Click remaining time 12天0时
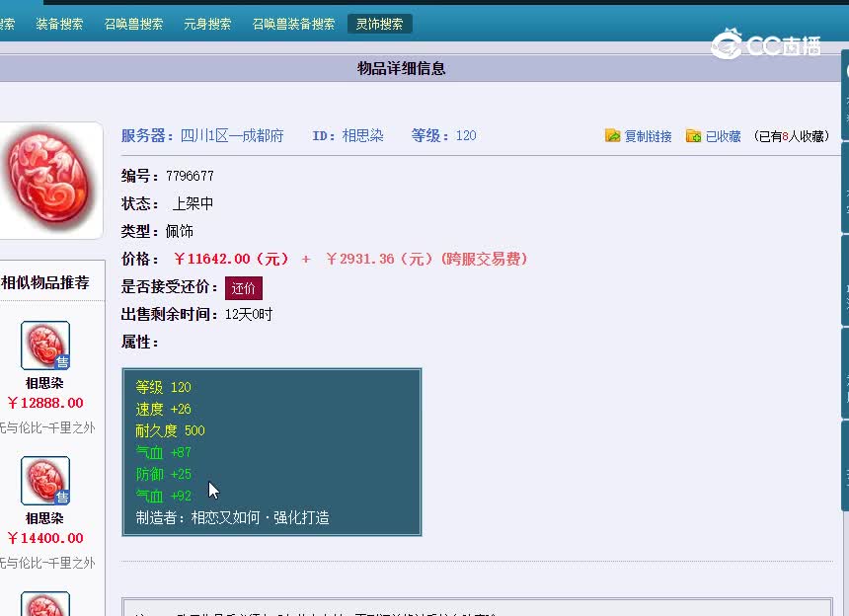Viewport: 849px width, 616px height. [x=249, y=315]
